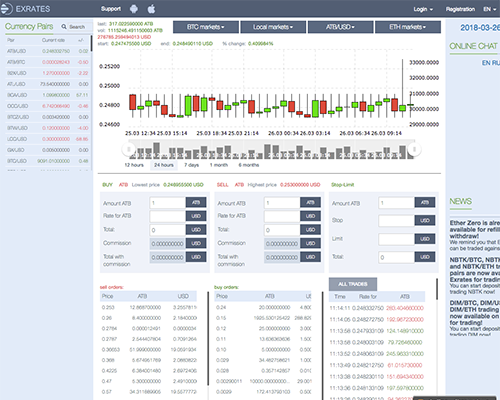Select the BCA/USD pair row
Image resolution: width=500 pixels, height=400 pixels.
click(48, 95)
